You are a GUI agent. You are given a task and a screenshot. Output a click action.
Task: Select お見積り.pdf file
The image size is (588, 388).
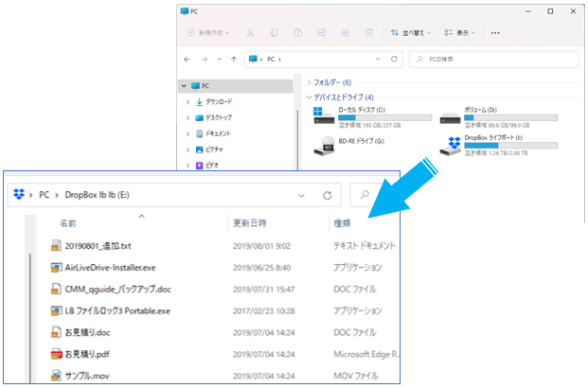point(87,354)
